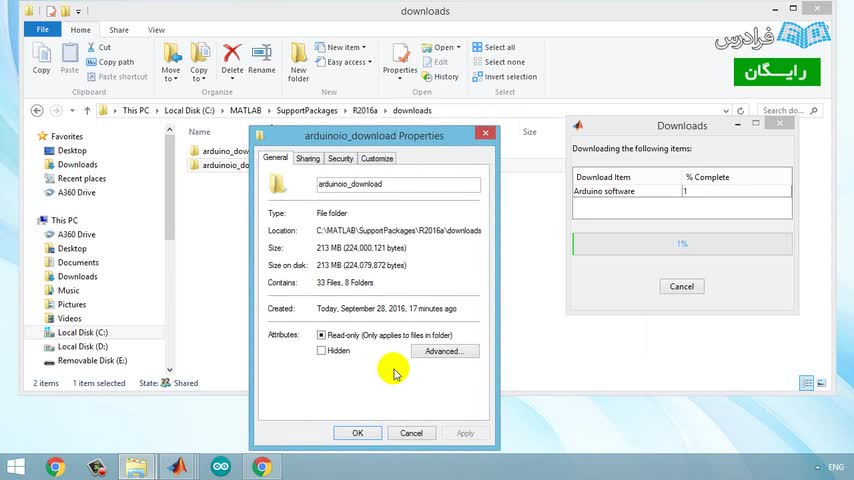Expand chevron after MATLAB in address bar
The image size is (854, 480).
tap(269, 111)
